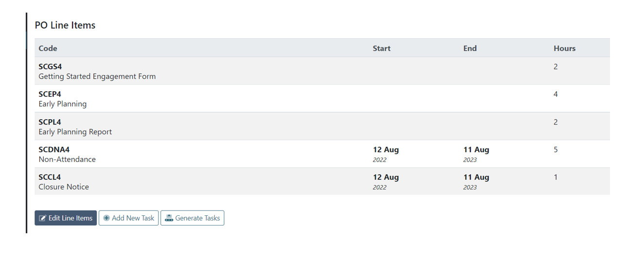The image size is (644, 257).
Task: Select the SCEP4 Early Planning row
Action: (322, 98)
